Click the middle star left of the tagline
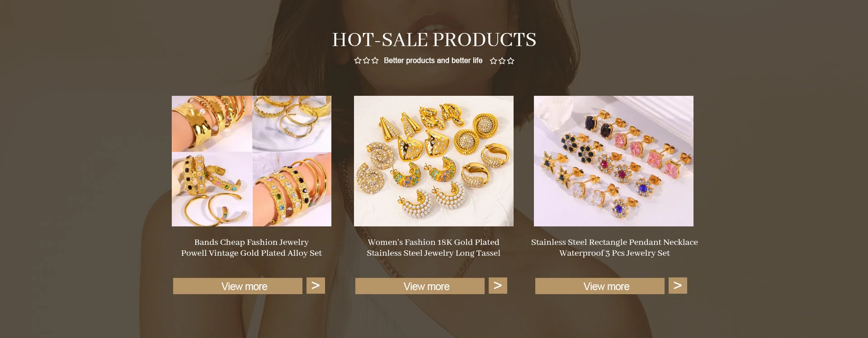868x338 pixels. coord(366,61)
